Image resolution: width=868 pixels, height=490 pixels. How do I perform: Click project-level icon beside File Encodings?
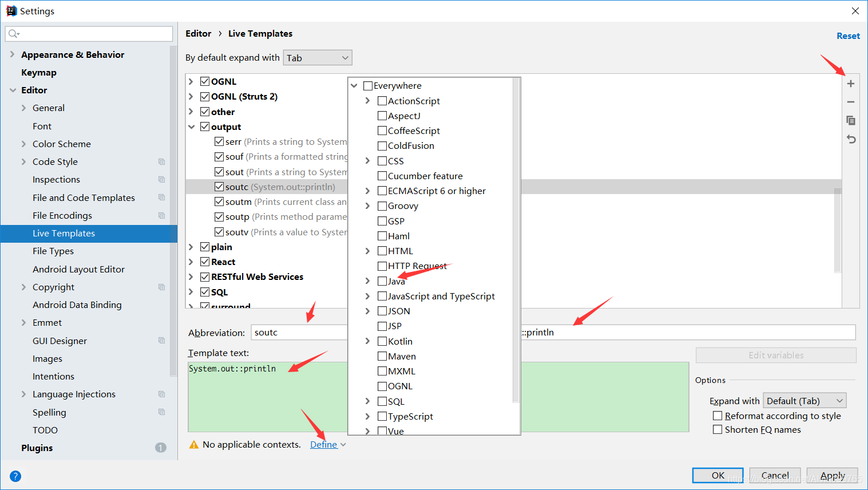pos(161,216)
